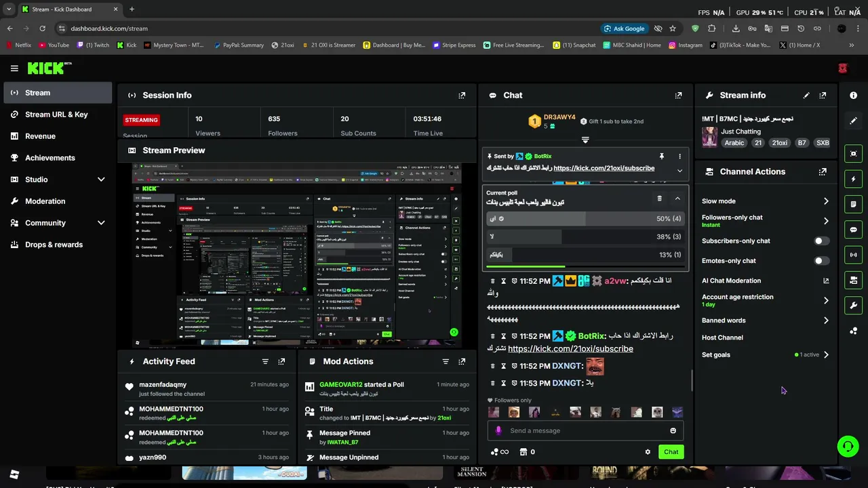Send message with green Chat button
The height and width of the screenshot is (488, 868).
pyautogui.click(x=671, y=452)
